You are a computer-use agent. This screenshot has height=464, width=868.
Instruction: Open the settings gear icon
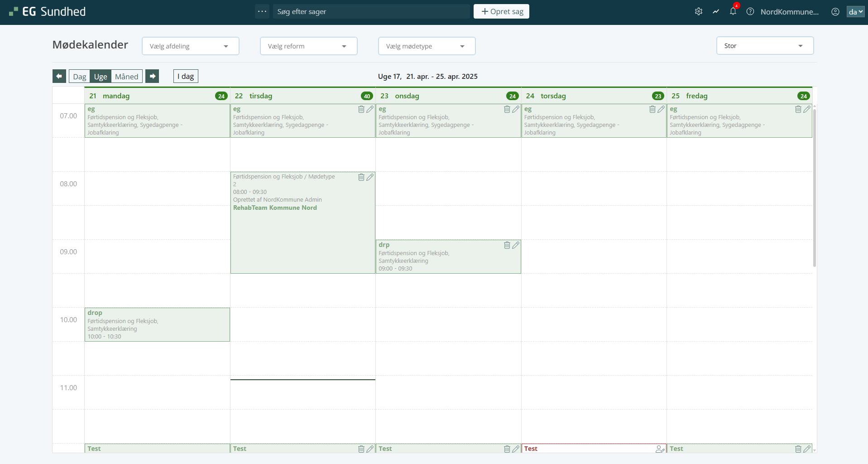pyautogui.click(x=699, y=12)
